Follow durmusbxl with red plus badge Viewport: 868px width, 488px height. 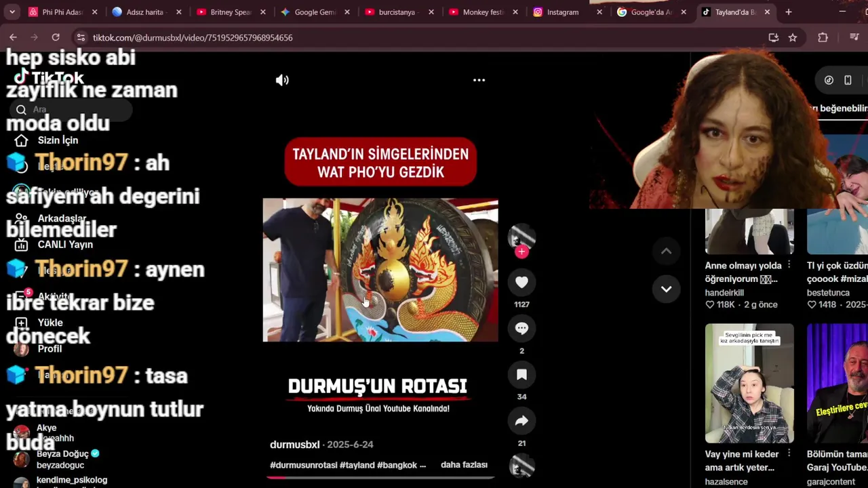521,252
